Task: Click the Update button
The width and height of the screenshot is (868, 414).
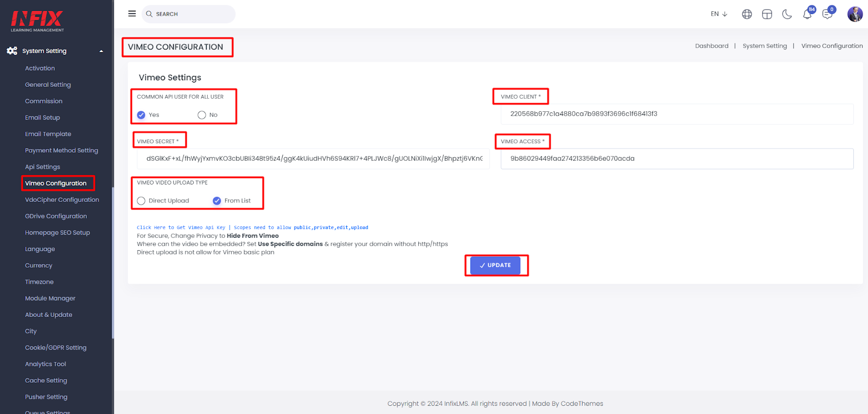Action: pyautogui.click(x=495, y=265)
